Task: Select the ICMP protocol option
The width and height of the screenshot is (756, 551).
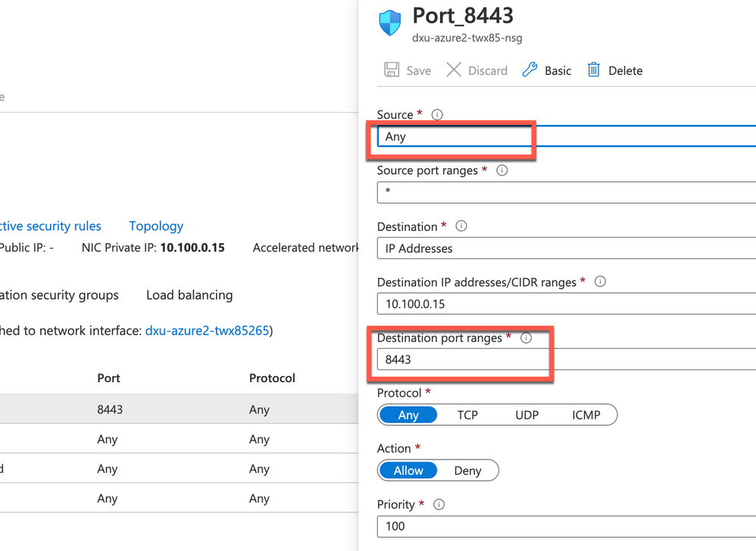Action: pyautogui.click(x=586, y=416)
